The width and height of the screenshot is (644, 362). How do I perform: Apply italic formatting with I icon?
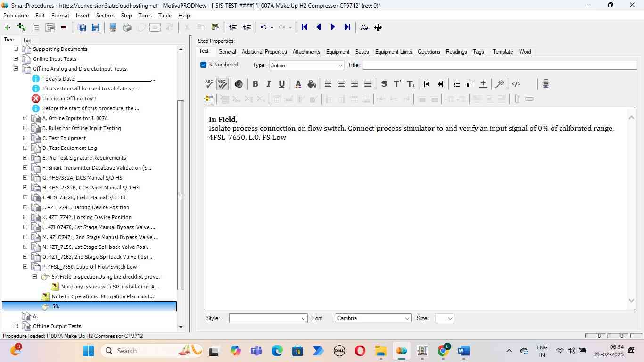tap(268, 84)
